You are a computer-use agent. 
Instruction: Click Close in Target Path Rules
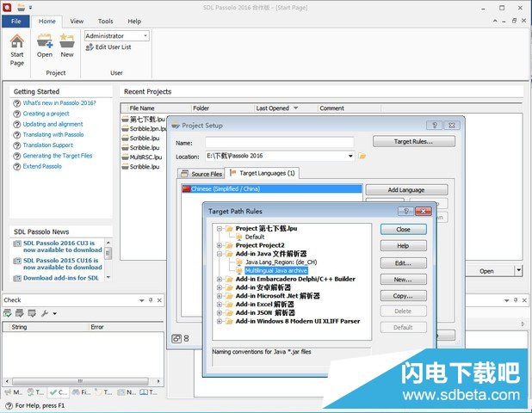(x=404, y=230)
